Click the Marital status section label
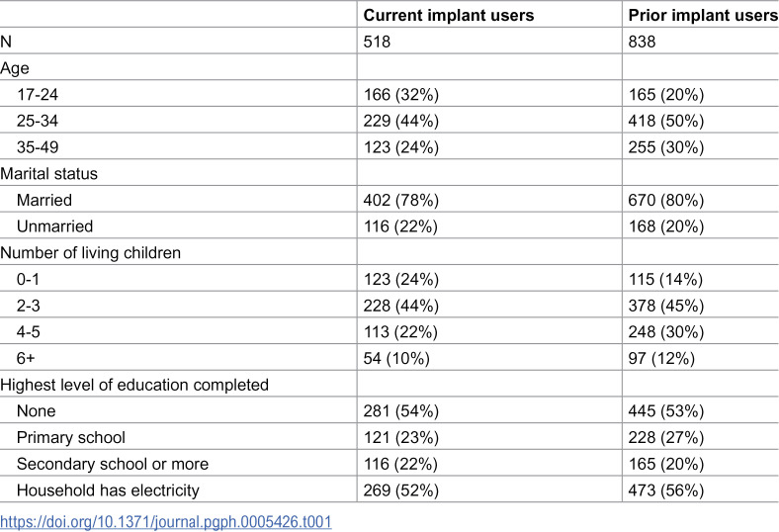 (x=48, y=174)
